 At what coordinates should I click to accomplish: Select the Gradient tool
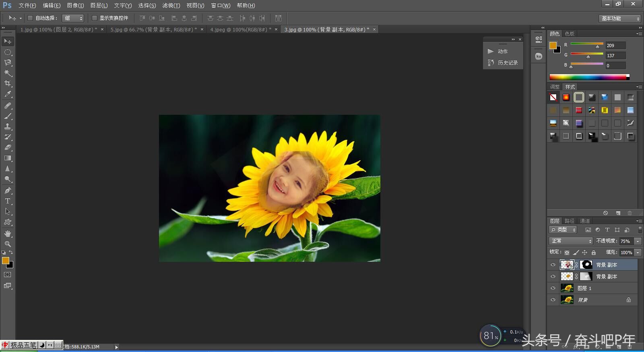8,158
